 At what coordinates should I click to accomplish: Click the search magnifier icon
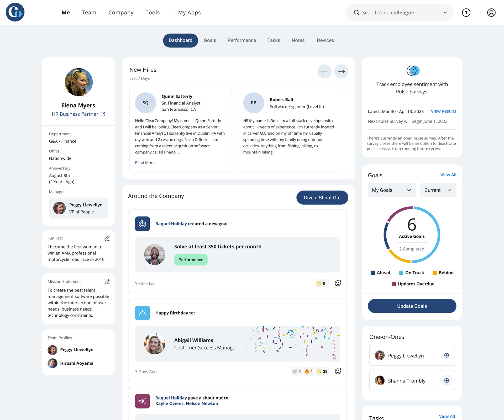(356, 13)
